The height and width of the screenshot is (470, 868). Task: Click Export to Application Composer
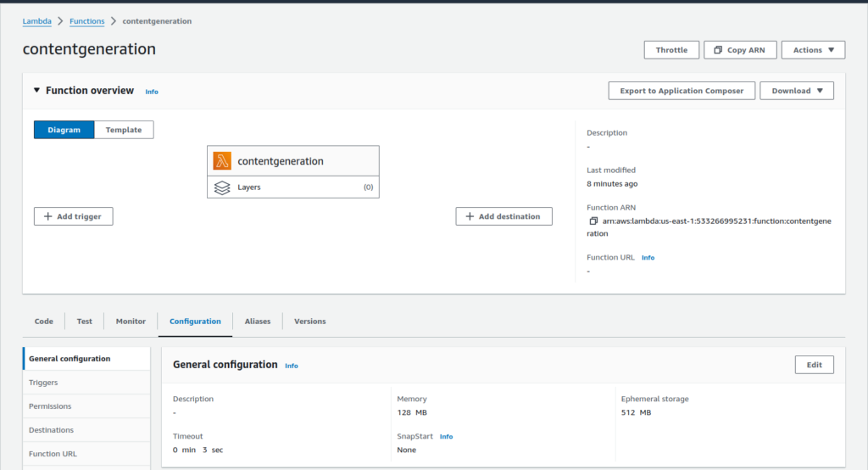[682, 91]
